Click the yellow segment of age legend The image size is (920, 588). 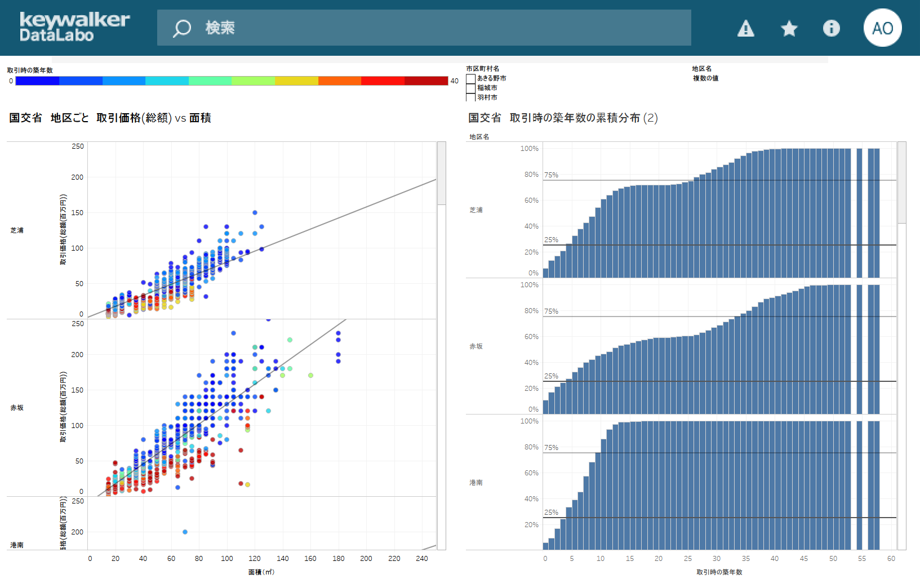(x=296, y=81)
